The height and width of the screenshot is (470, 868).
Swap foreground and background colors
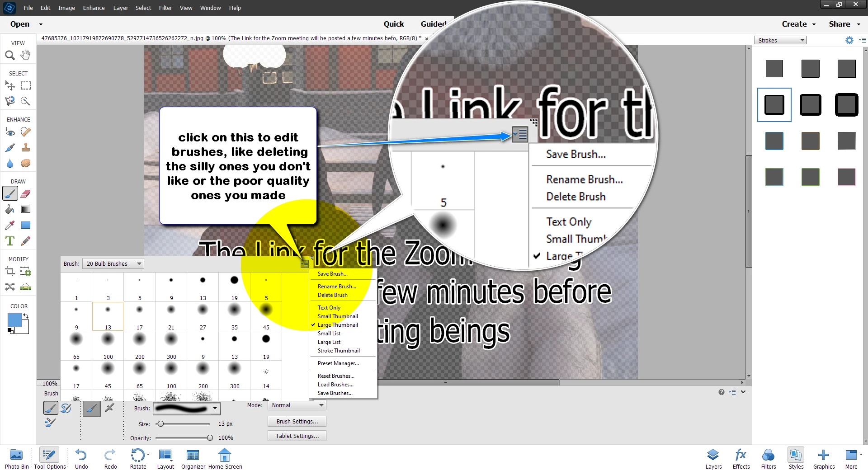[x=26, y=315]
